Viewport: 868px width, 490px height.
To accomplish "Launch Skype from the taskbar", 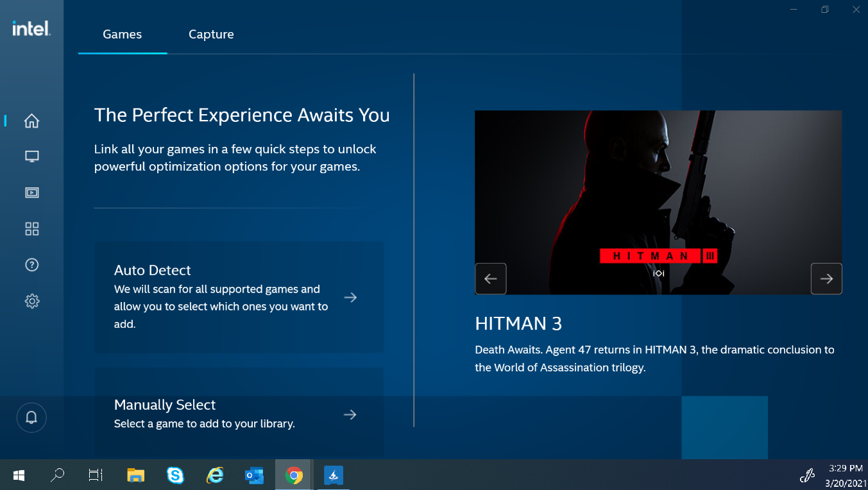I will click(175, 475).
